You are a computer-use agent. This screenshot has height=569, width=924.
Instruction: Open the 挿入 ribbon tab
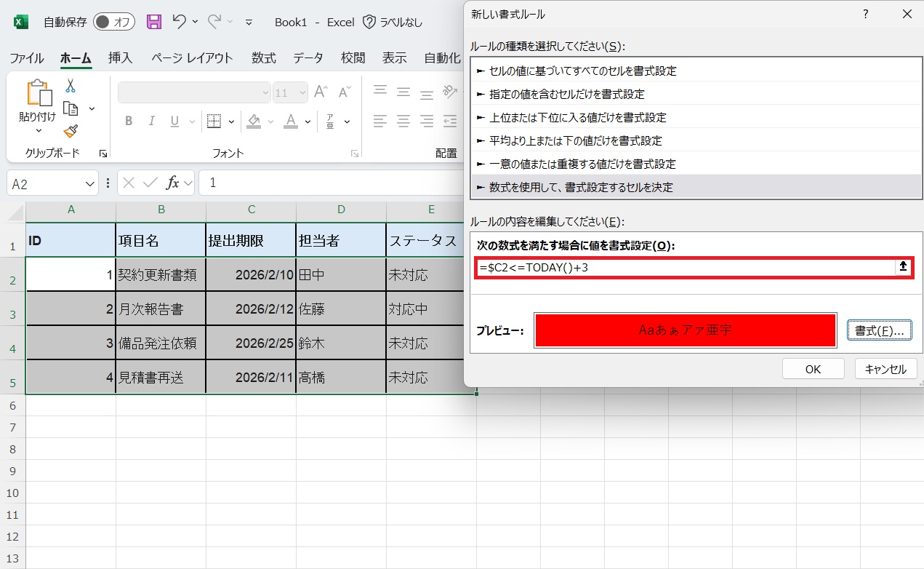coord(120,58)
